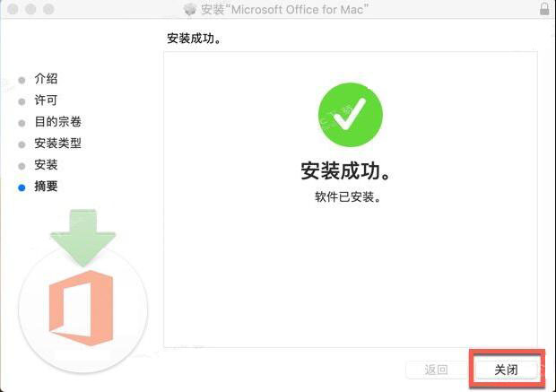Click the 软件已安装。 message text
The height and width of the screenshot is (392, 556).
tap(348, 196)
